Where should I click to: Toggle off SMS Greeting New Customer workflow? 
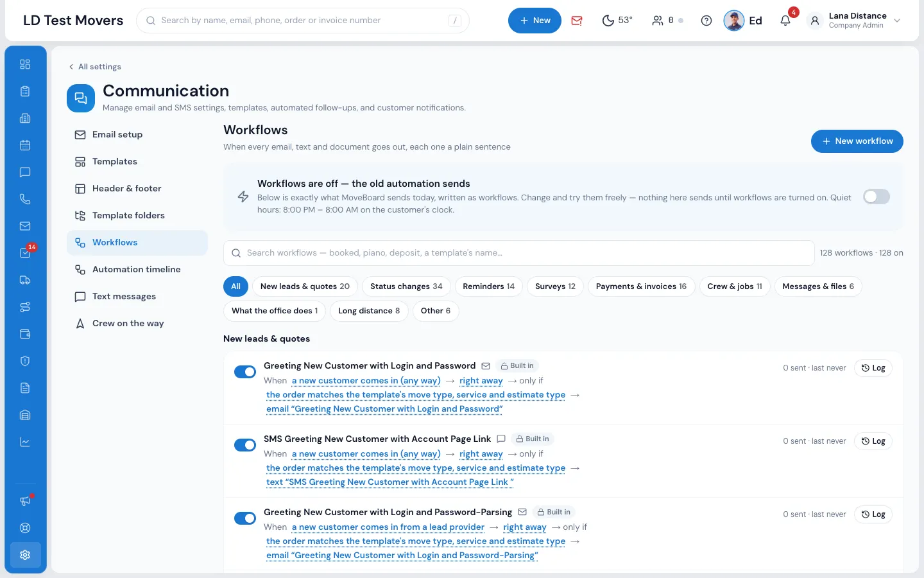245,445
